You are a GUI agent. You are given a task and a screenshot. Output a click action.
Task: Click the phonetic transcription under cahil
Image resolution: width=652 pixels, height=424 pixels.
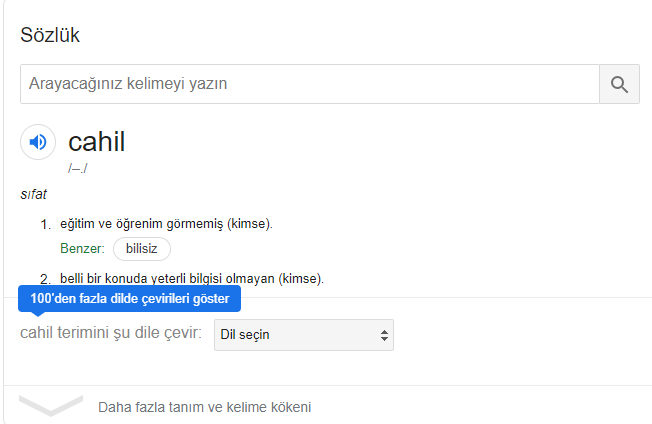click(x=78, y=168)
